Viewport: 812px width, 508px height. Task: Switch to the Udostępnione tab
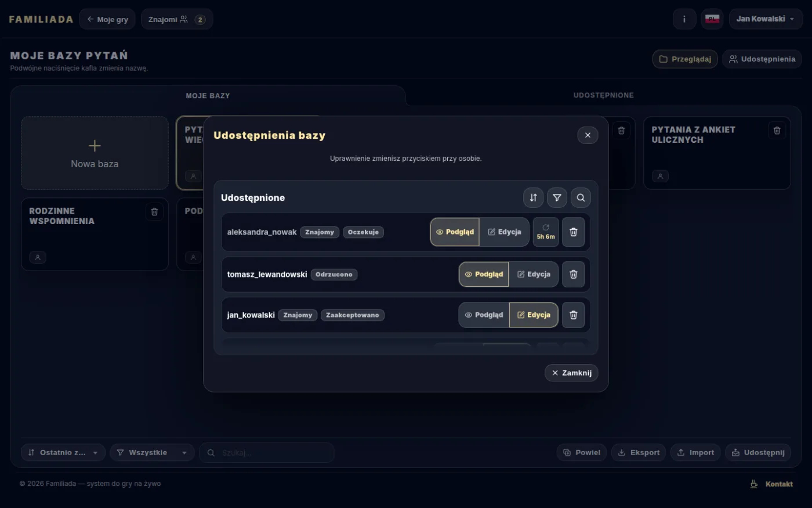603,95
